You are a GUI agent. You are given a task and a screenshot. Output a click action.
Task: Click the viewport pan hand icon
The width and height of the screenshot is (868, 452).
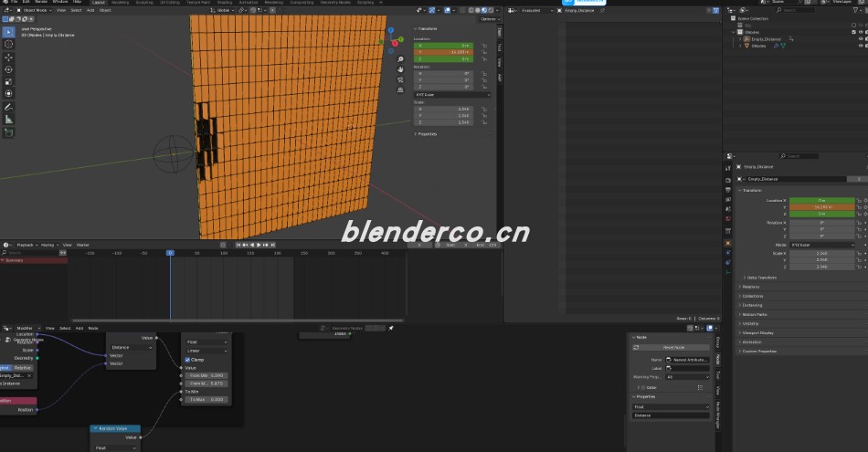(400, 69)
